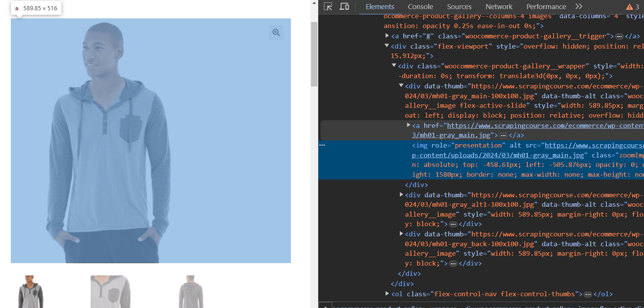This screenshot has height=308, width=644.
Task: Open the Elements tab
Action: tap(380, 6)
